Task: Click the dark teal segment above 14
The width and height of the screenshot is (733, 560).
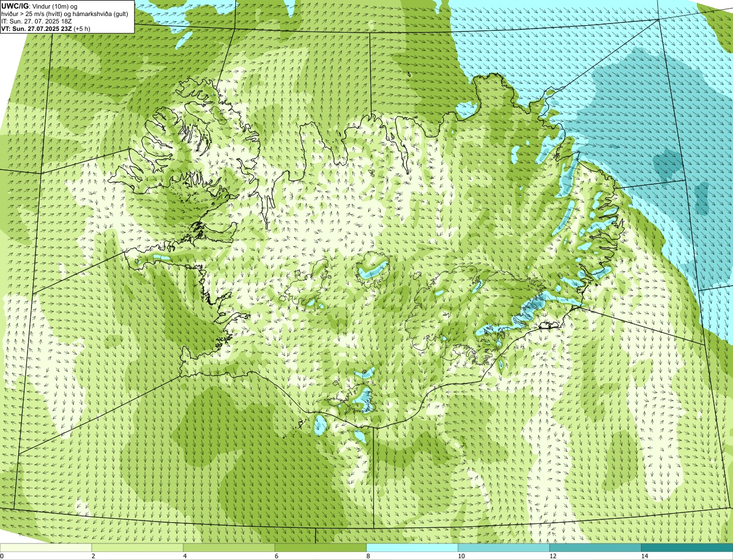Action: [x=687, y=548]
